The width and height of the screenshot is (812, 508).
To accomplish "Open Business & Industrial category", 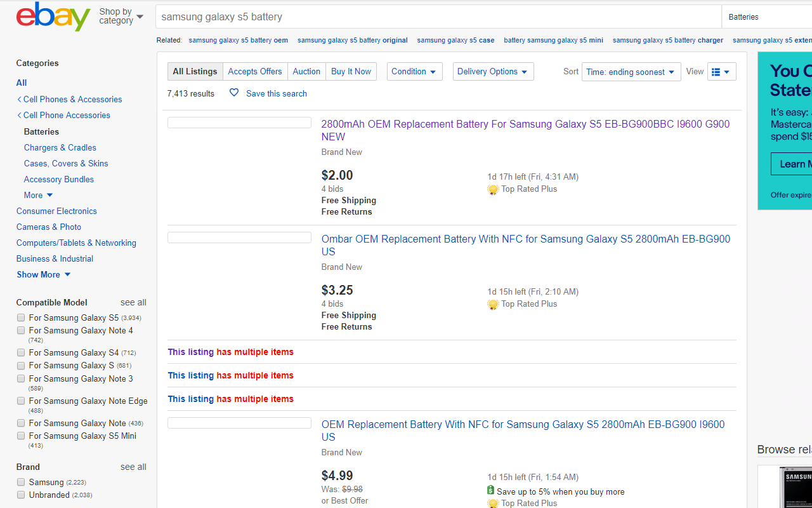I will [55, 258].
